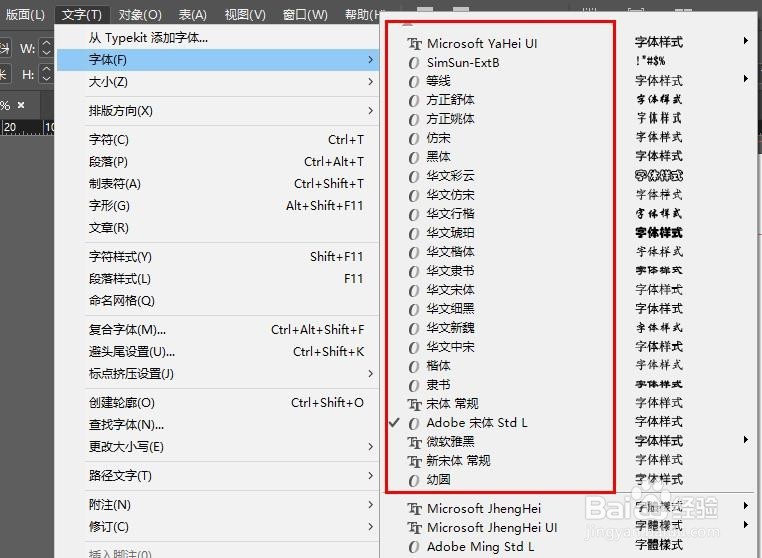Expand 附注(N) submenu
Screen dimensions: 762x558
[217, 505]
